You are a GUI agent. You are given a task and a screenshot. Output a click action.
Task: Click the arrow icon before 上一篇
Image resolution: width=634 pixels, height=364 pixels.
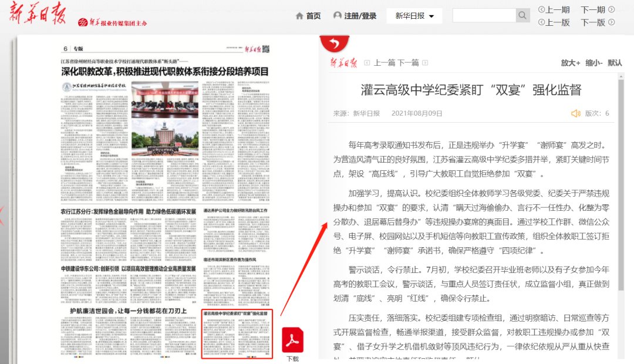click(367, 63)
